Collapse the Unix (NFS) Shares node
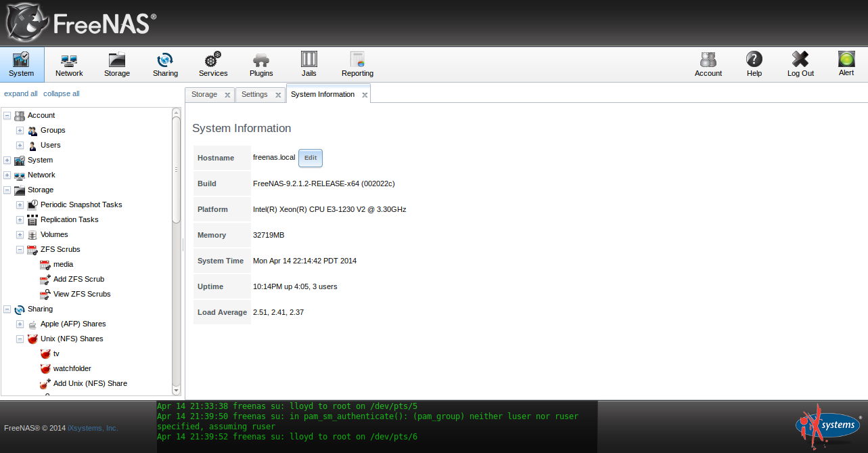 20,339
